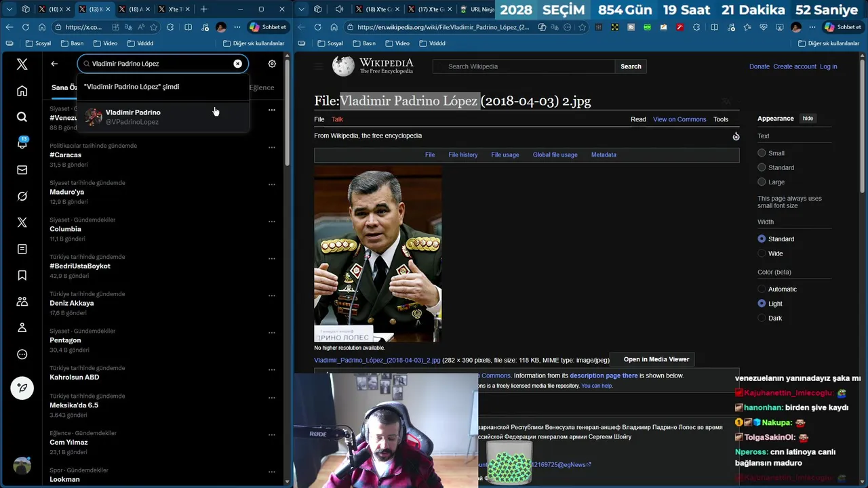
Task: Select the Automatic color radio button
Action: pyautogui.click(x=762, y=289)
